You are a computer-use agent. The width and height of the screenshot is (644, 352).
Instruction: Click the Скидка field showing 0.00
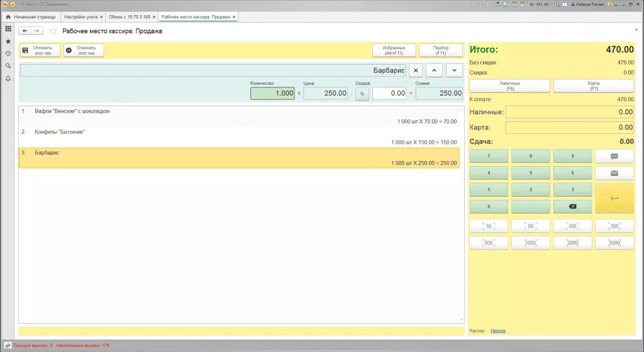[x=389, y=94]
